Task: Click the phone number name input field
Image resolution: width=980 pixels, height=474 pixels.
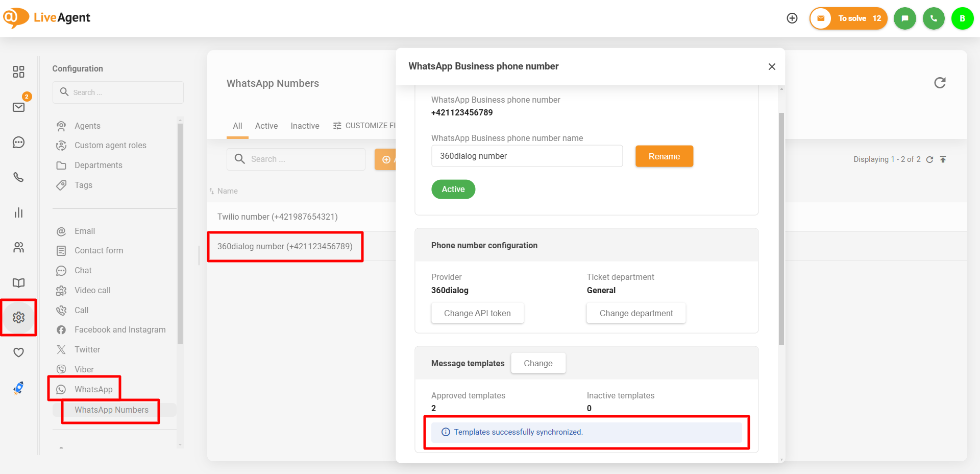Action: (x=526, y=156)
